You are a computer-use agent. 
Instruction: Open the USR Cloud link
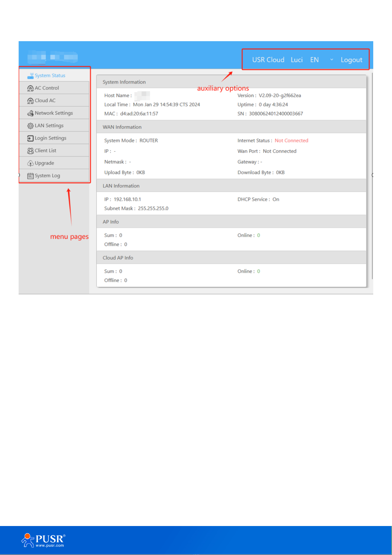coord(268,60)
